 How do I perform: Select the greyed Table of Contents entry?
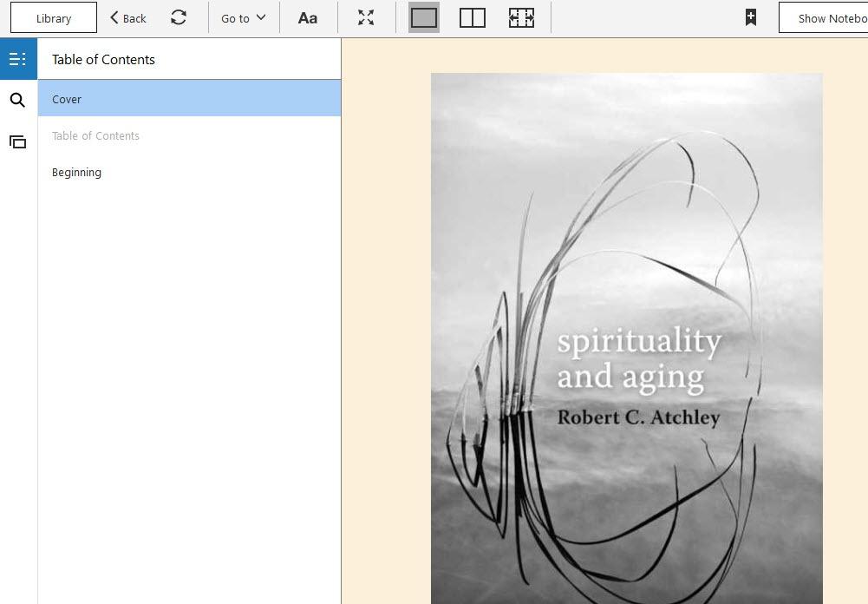95,135
